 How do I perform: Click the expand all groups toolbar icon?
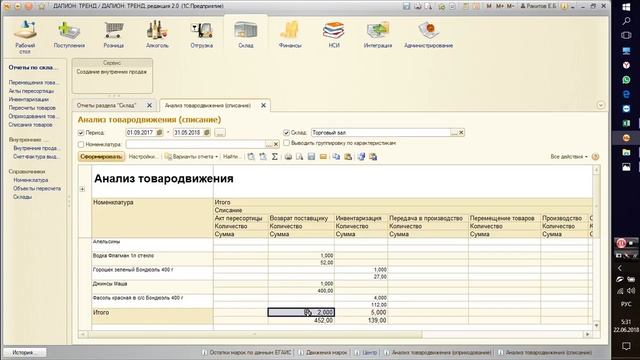(x=251, y=157)
